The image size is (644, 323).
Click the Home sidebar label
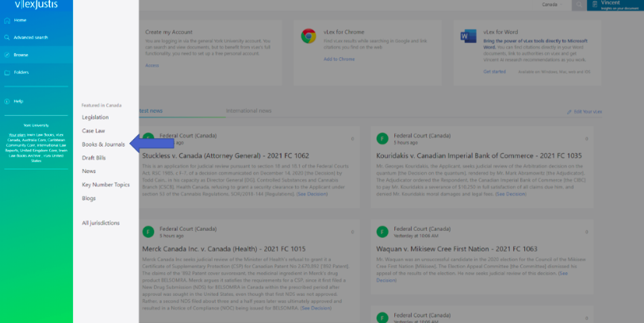(x=20, y=20)
